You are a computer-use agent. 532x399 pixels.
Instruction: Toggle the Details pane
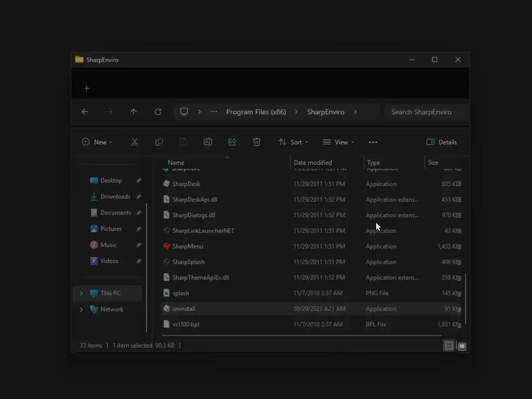(442, 142)
